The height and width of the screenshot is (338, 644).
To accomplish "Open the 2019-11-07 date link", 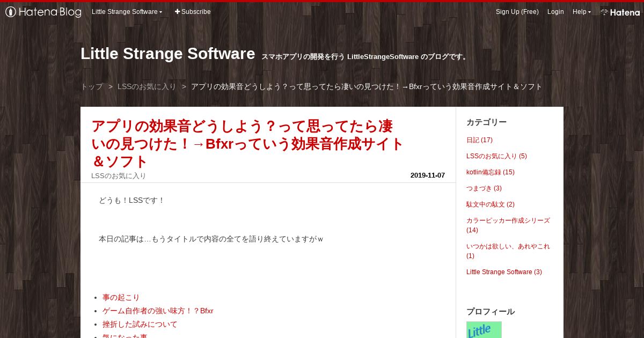I will 428,175.
